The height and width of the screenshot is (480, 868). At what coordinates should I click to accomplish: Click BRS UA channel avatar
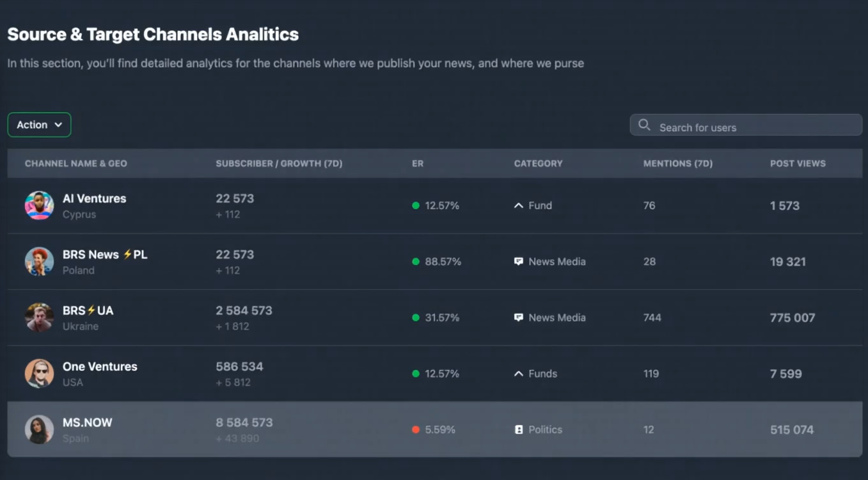pos(39,317)
